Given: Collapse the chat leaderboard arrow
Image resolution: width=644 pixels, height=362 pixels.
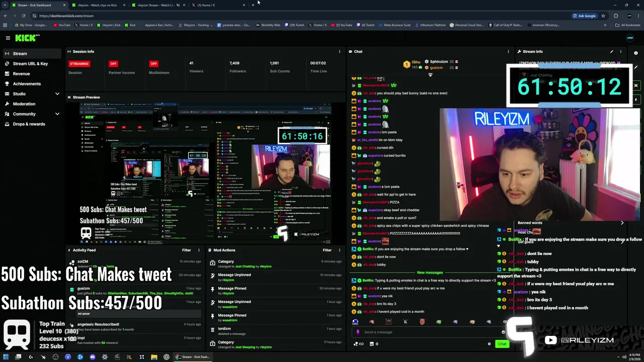Looking at the screenshot, I should [x=430, y=75].
